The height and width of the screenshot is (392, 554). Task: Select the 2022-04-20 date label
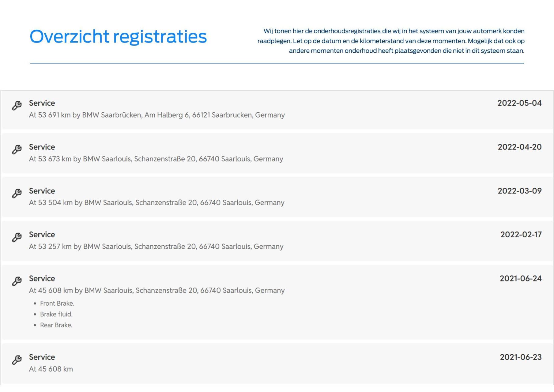click(x=519, y=147)
